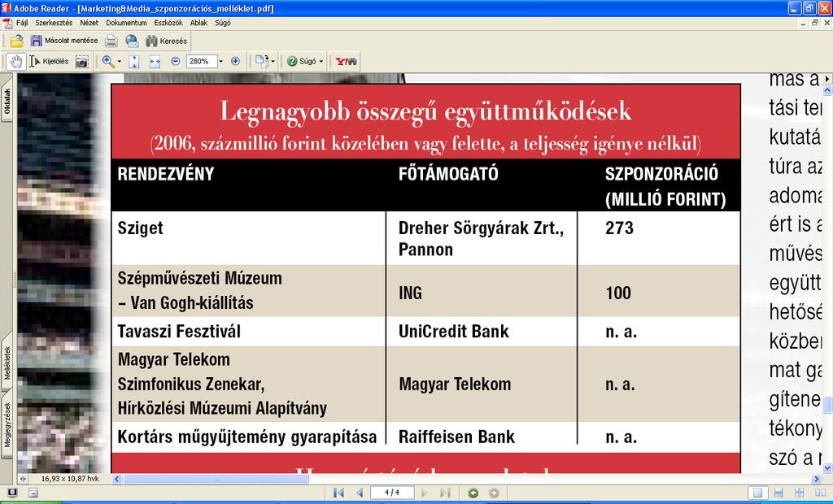Switch to continuous facing layout
The width and height of the screenshot is (833, 504).
click(799, 493)
